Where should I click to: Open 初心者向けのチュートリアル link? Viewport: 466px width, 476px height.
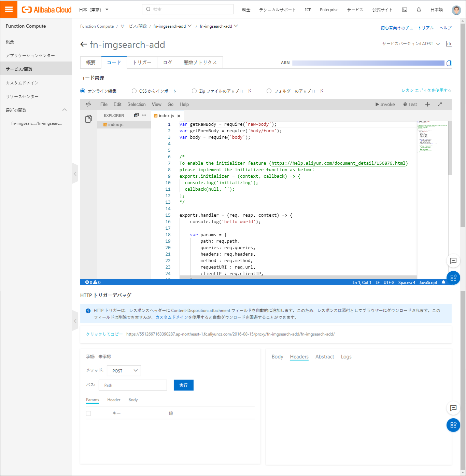pyautogui.click(x=407, y=28)
